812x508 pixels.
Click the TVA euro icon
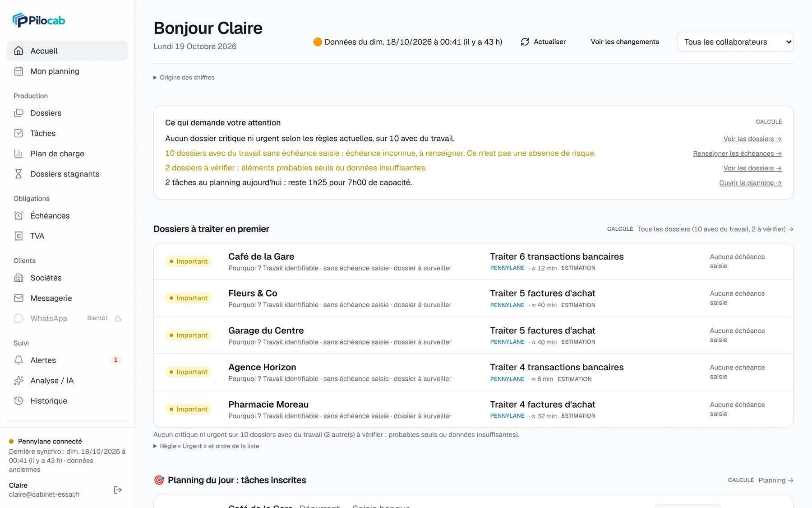pos(18,236)
